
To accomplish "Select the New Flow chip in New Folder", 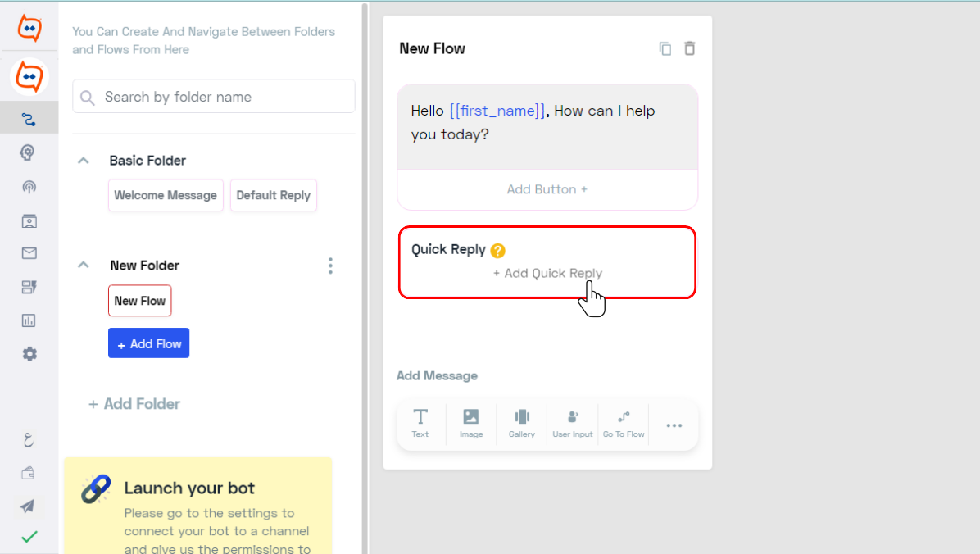I will coord(139,301).
